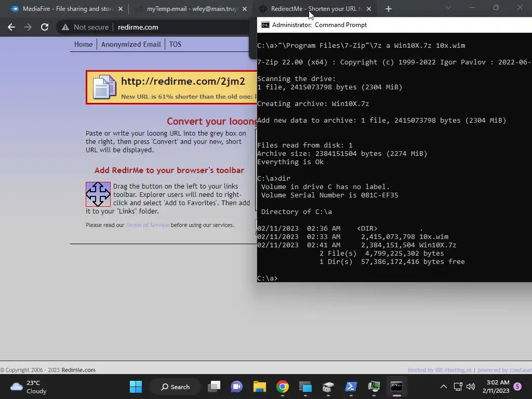Open Chrome tab search dropdown chevron
This screenshot has height=399, width=532.
coord(448,7)
